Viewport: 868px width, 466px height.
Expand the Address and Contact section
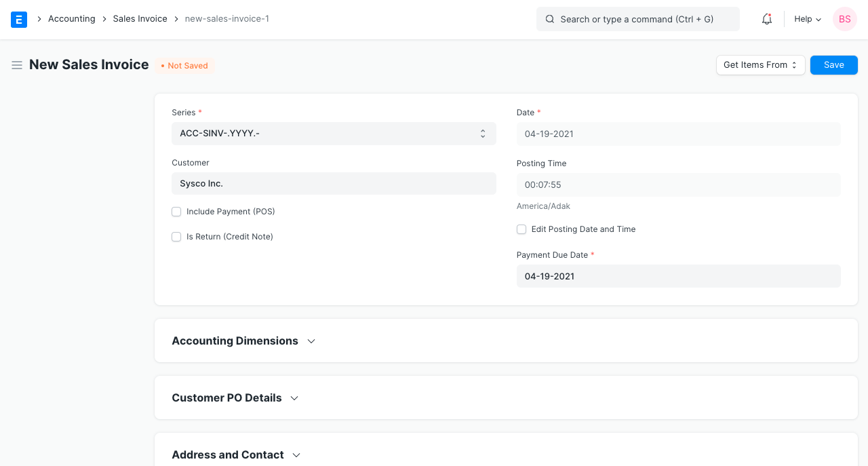click(296, 454)
